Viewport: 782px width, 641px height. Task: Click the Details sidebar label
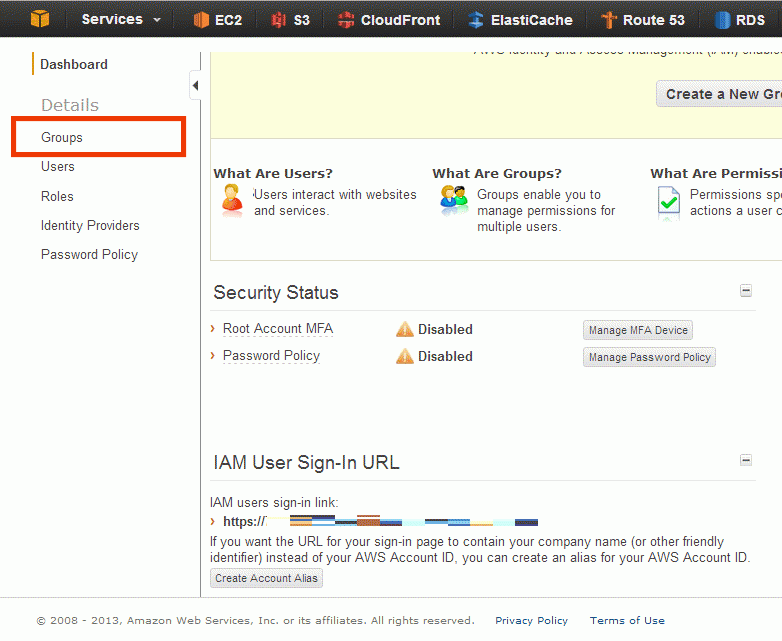click(x=70, y=105)
